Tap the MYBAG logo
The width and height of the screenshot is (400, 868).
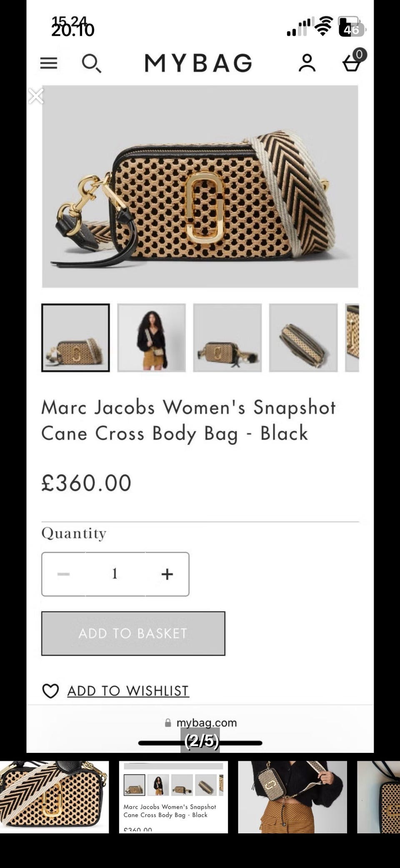[x=198, y=63]
